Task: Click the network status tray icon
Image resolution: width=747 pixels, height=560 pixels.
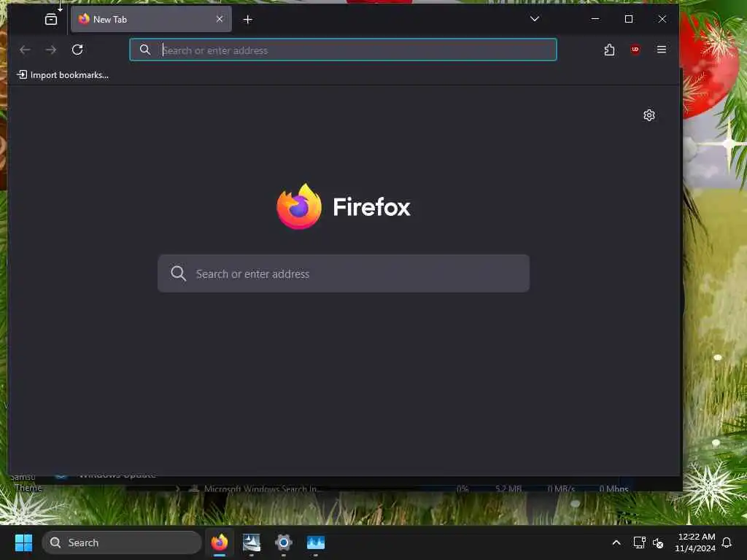Action: 639,542
